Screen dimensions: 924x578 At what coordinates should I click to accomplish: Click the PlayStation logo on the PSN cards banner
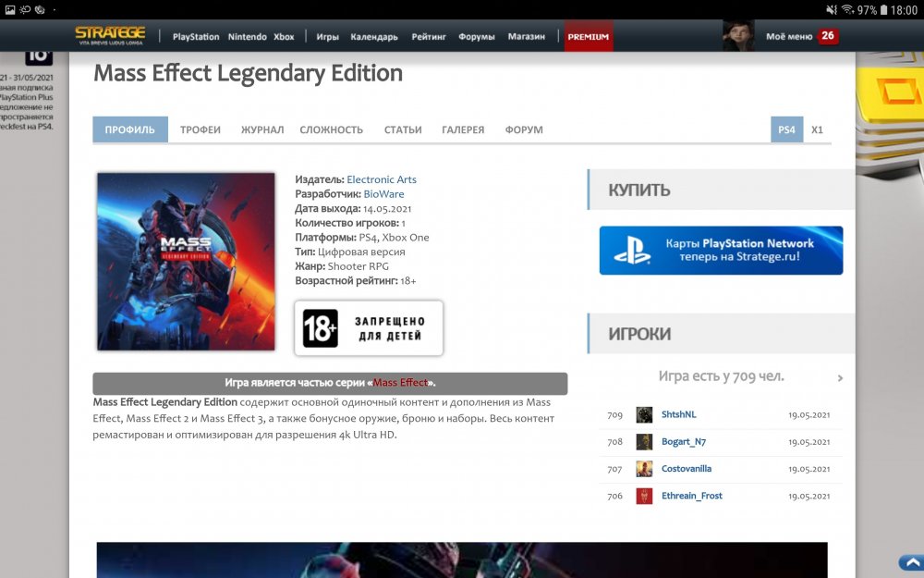633,251
